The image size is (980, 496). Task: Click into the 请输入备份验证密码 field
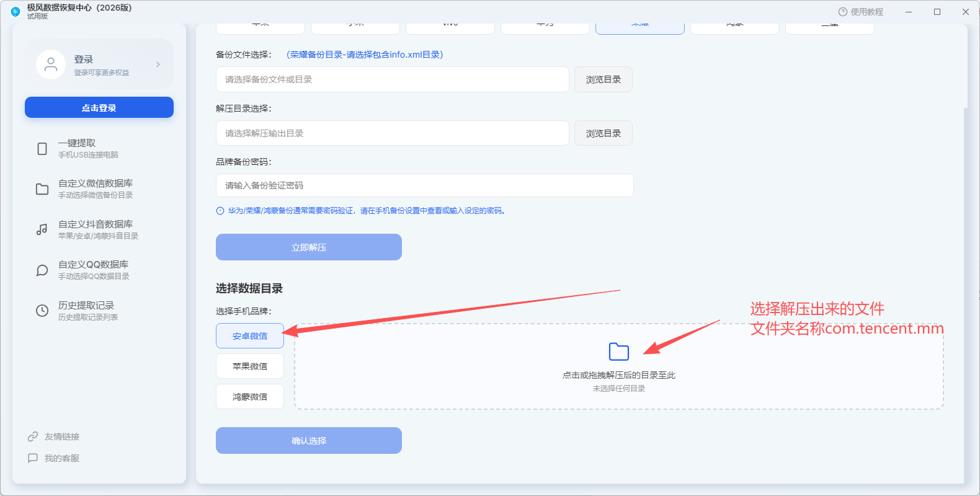pyautogui.click(x=425, y=185)
